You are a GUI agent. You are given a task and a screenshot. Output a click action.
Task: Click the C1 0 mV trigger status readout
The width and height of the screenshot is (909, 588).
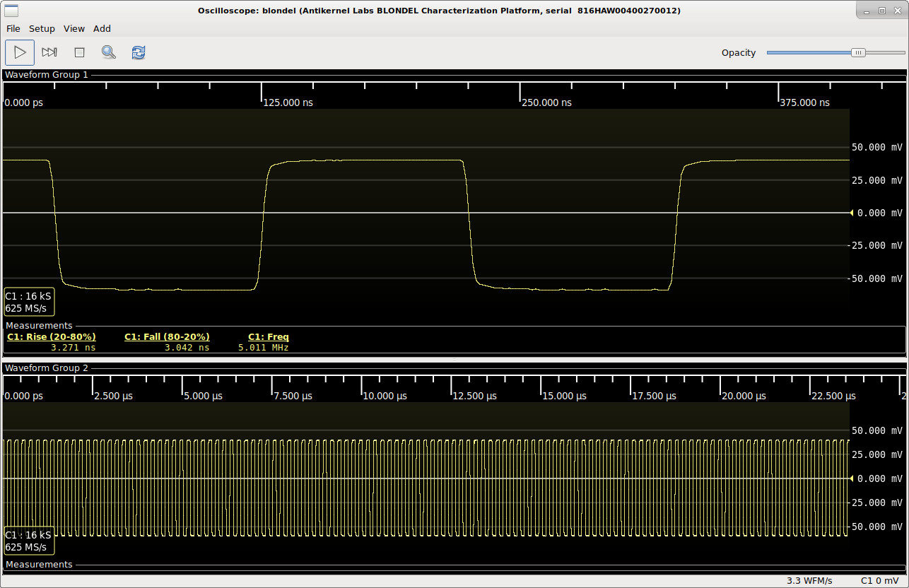[x=880, y=581]
